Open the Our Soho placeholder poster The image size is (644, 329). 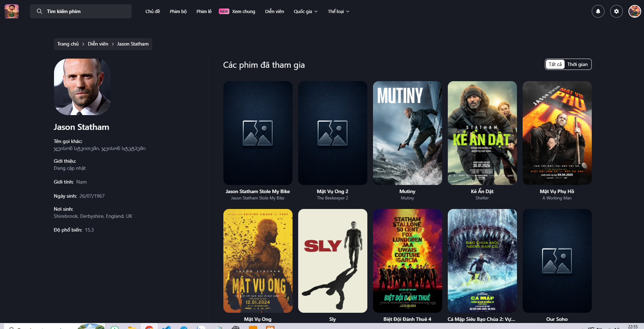click(x=557, y=261)
